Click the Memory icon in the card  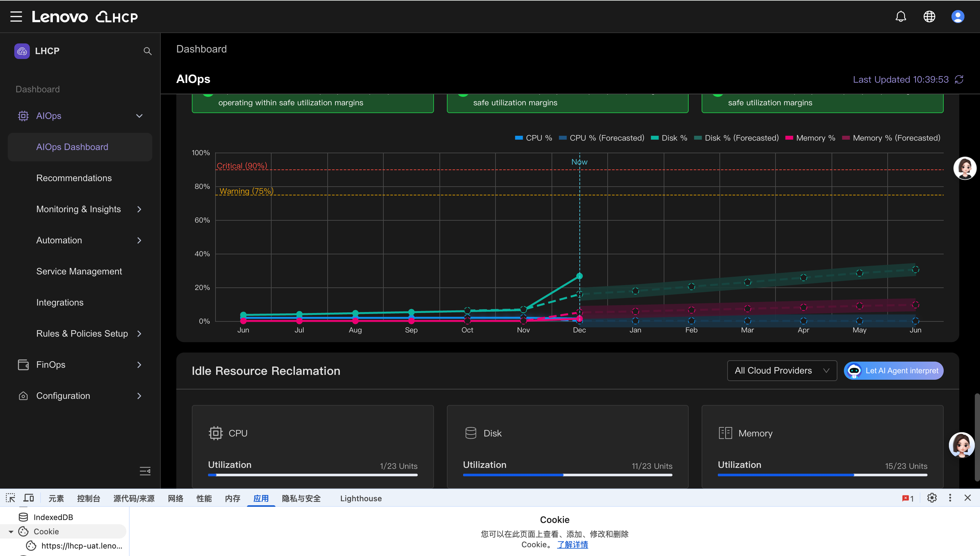click(x=725, y=433)
